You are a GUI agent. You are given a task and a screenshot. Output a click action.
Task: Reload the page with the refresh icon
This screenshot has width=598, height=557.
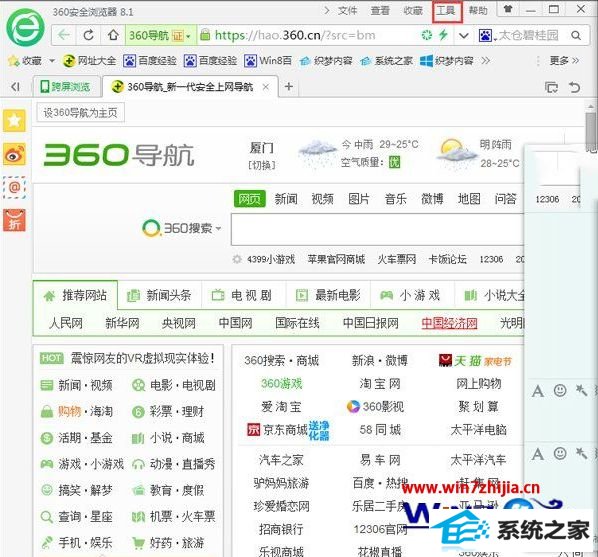[88, 35]
